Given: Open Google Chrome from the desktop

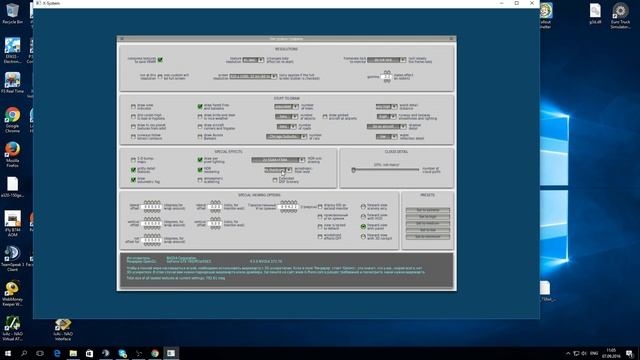Looking at the screenshot, I should [x=12, y=120].
